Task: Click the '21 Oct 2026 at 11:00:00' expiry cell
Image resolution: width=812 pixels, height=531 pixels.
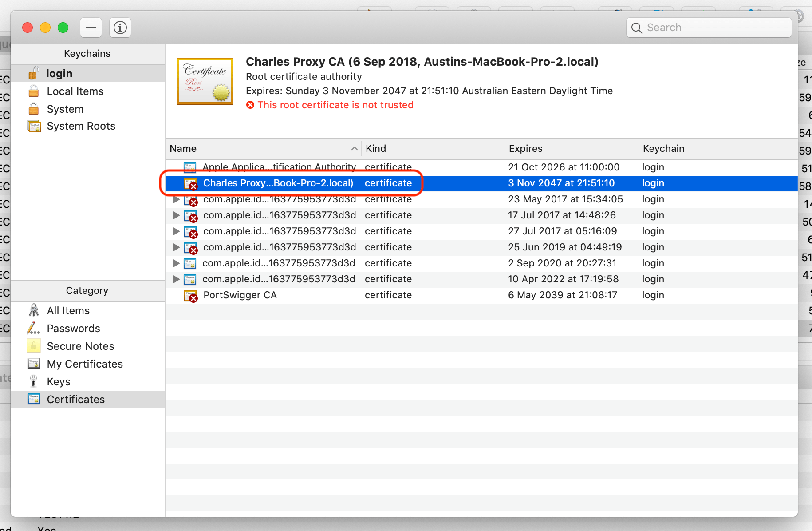Action: coord(564,167)
